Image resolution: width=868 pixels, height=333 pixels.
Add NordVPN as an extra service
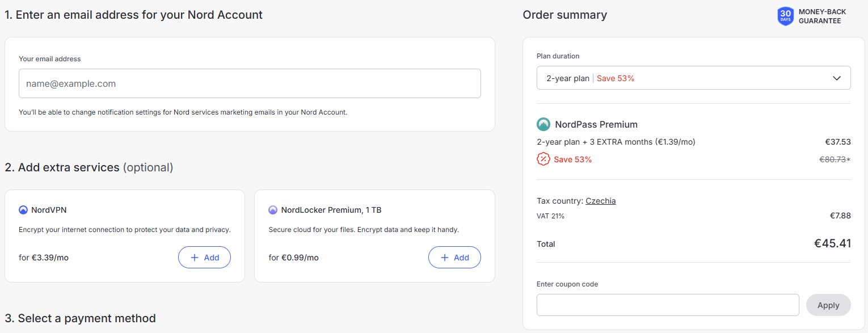[x=204, y=258]
